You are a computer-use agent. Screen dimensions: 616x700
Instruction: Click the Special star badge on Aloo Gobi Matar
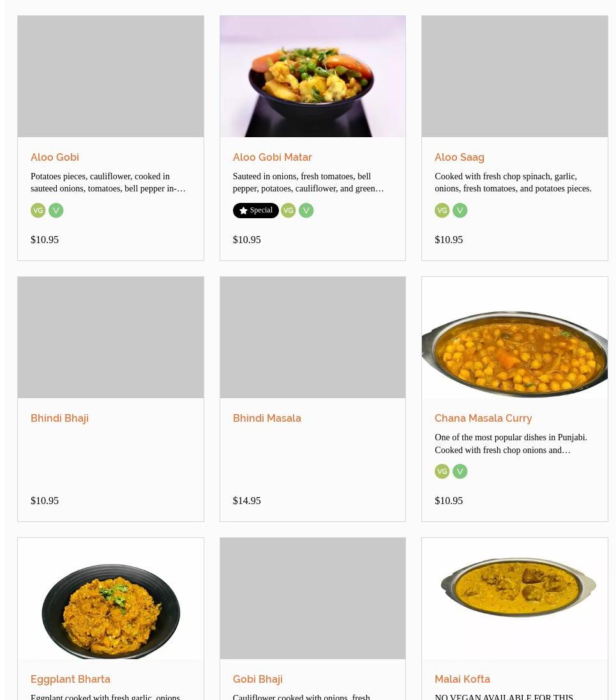click(x=255, y=211)
